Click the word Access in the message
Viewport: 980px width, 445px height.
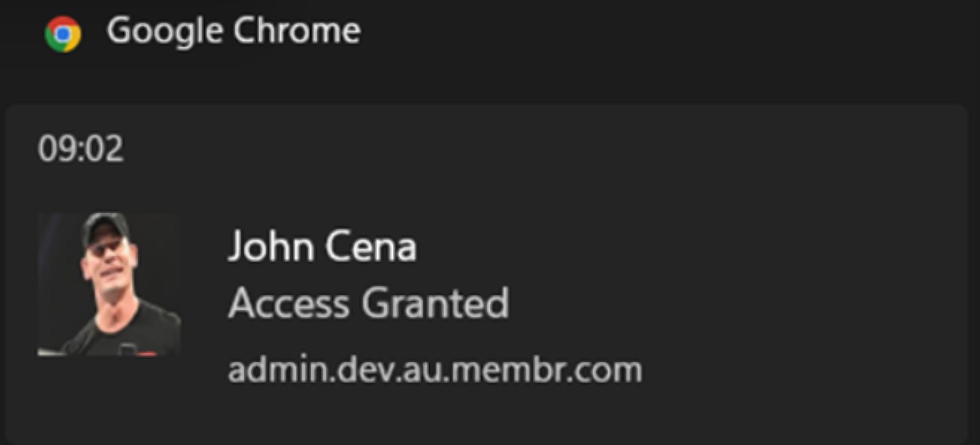[289, 303]
